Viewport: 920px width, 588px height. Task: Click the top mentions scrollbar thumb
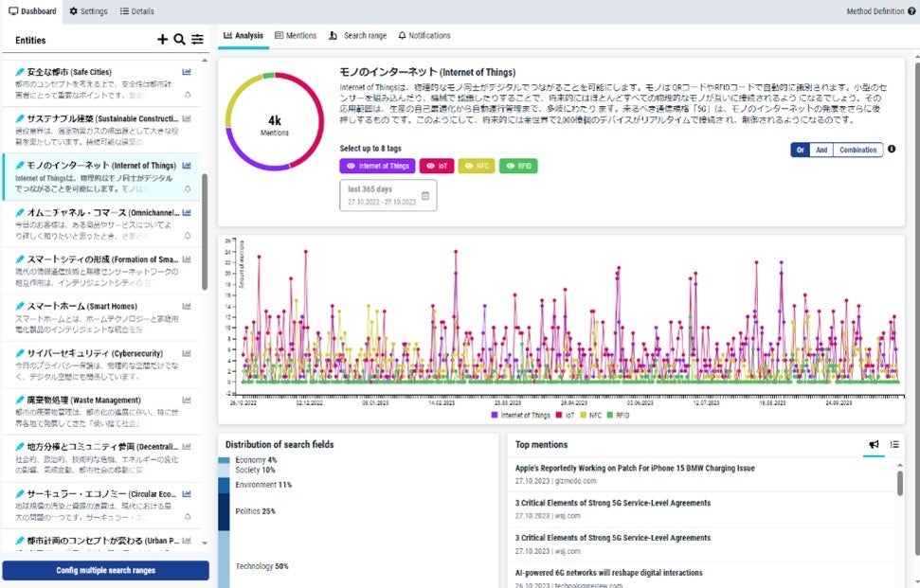[899, 483]
